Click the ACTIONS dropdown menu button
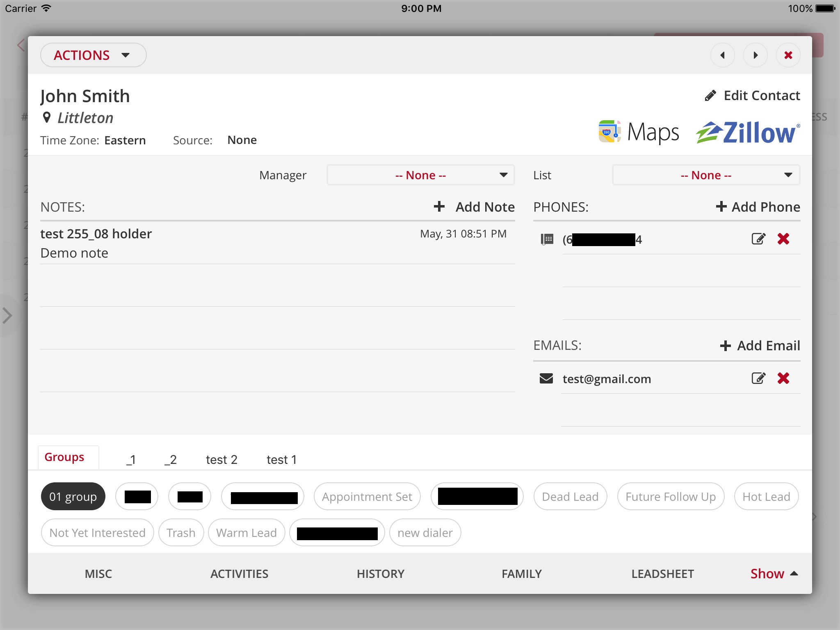 (93, 55)
